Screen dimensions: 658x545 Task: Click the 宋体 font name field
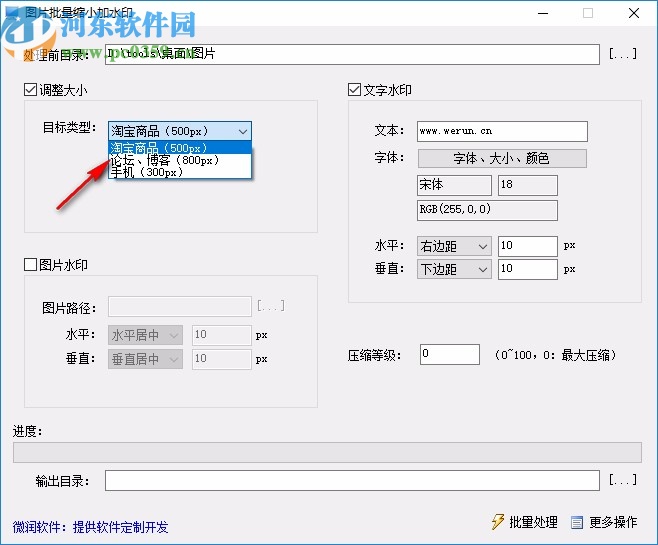[x=454, y=185]
